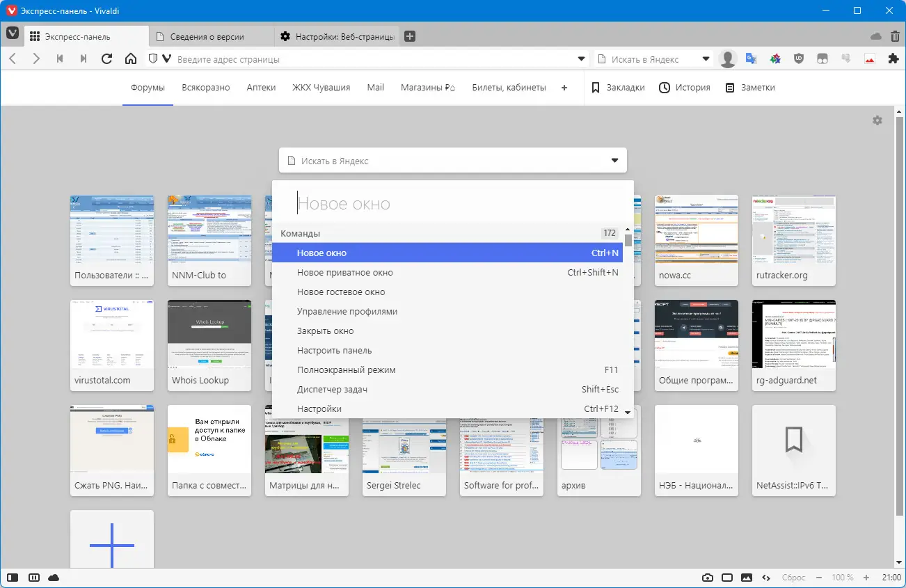Choose Настроить панель command
This screenshot has height=588, width=906.
click(448, 350)
